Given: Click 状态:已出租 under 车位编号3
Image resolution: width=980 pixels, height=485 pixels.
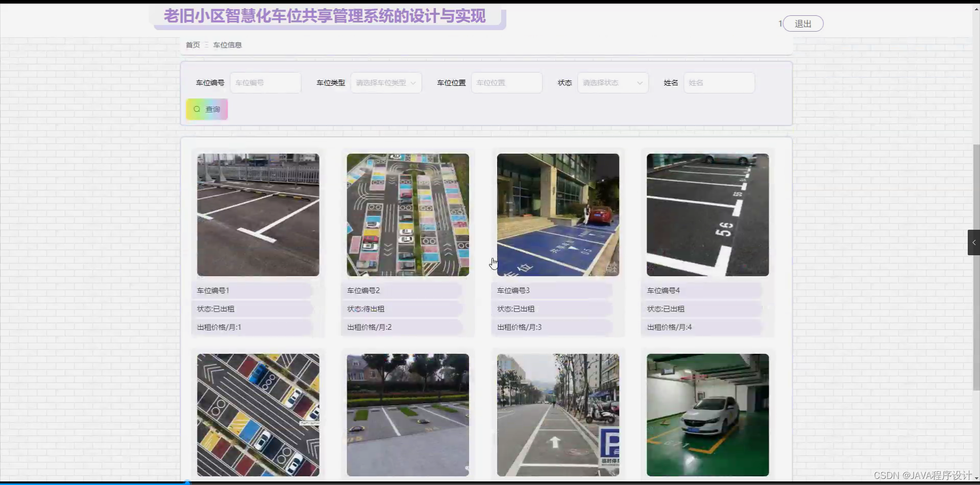Looking at the screenshot, I should click(516, 309).
